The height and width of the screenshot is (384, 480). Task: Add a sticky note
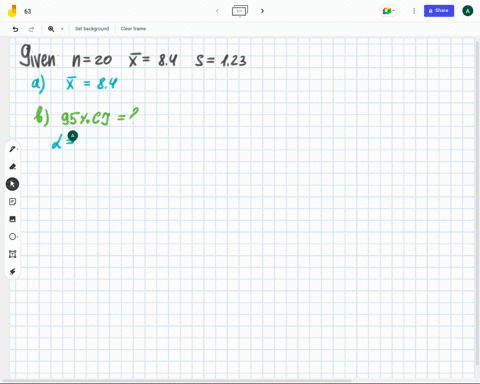(13, 202)
